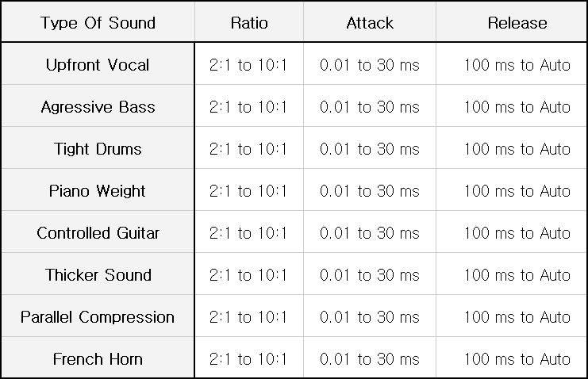Select the Ratio cell for French Horn
The width and height of the screenshot is (588, 379).
(x=248, y=358)
